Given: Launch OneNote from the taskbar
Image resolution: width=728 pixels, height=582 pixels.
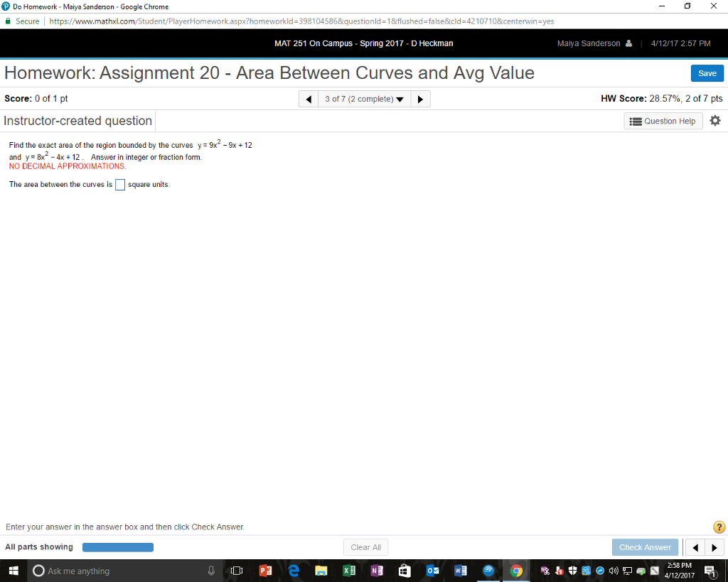Looking at the screenshot, I should [377, 571].
